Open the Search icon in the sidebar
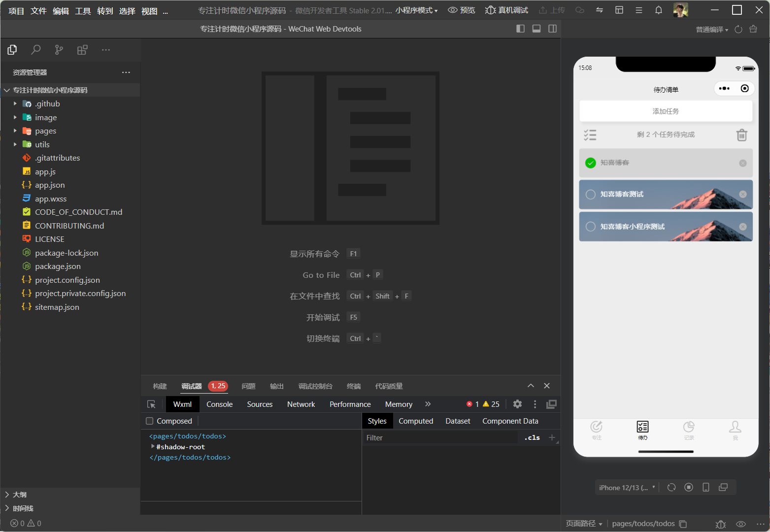 tap(35, 50)
